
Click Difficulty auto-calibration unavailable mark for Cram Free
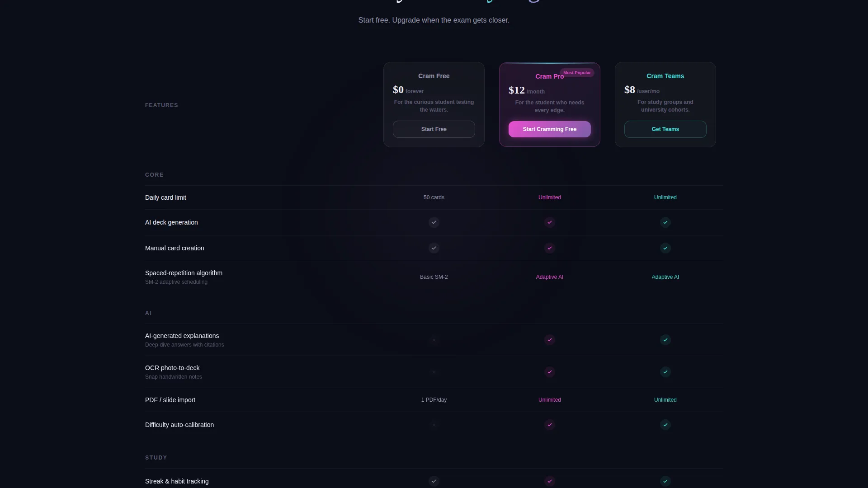[x=434, y=425]
